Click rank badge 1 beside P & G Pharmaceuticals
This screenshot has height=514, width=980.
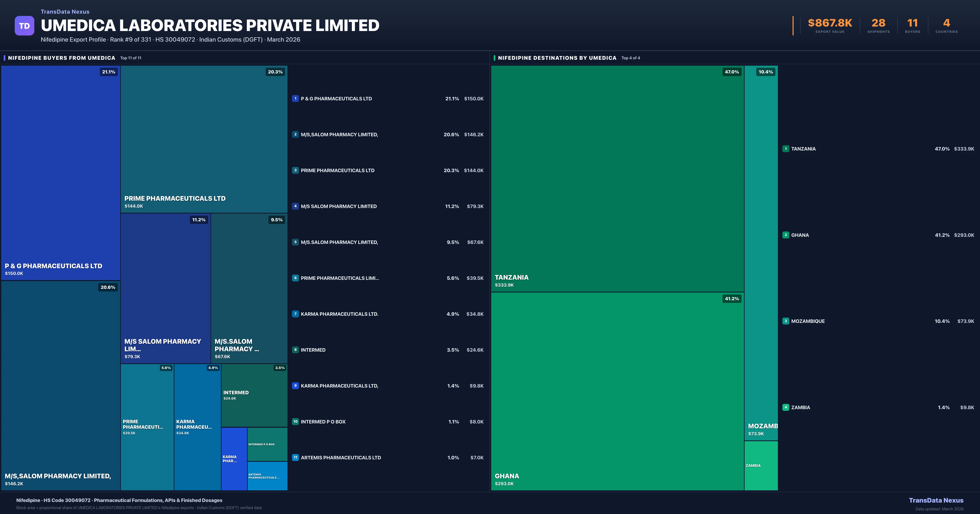pyautogui.click(x=295, y=99)
